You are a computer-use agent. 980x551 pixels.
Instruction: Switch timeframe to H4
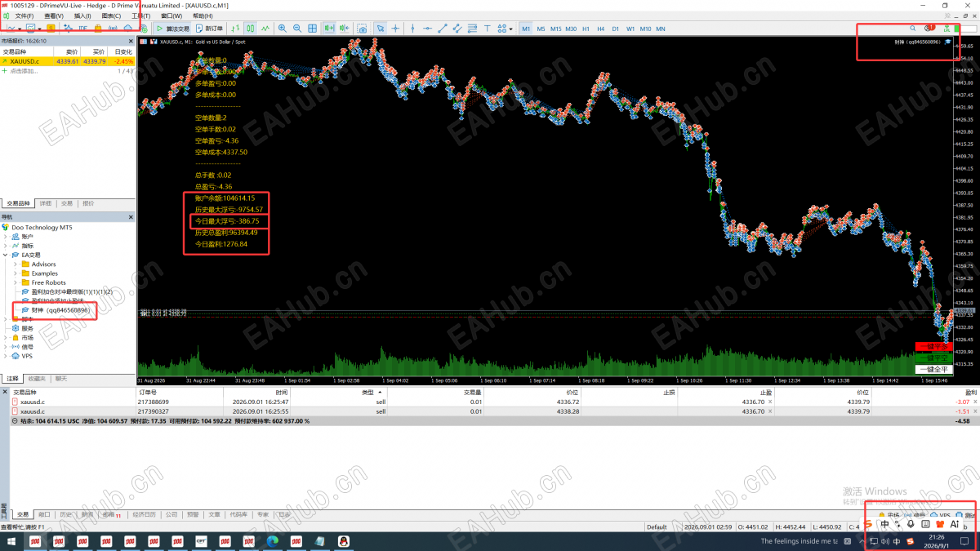(x=601, y=29)
